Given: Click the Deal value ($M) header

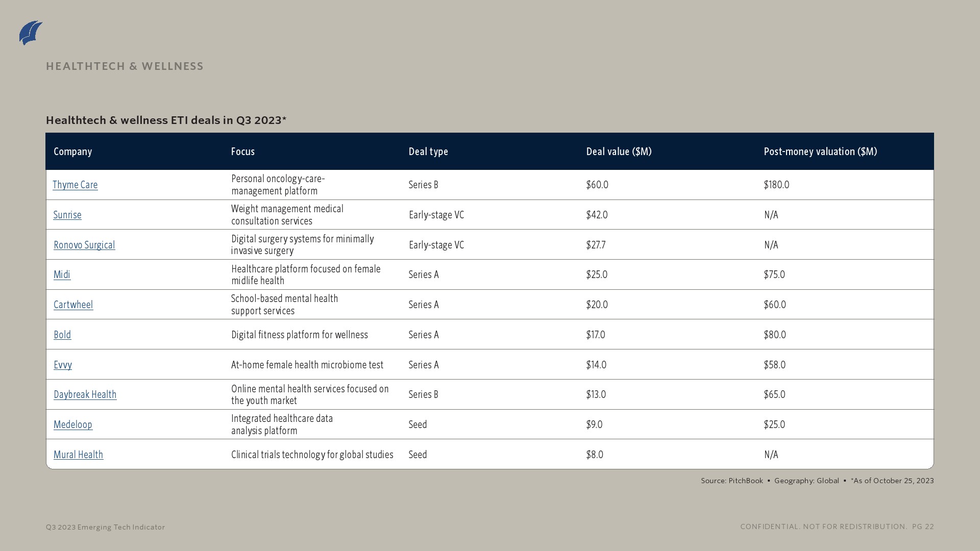Looking at the screenshot, I should pyautogui.click(x=619, y=152).
